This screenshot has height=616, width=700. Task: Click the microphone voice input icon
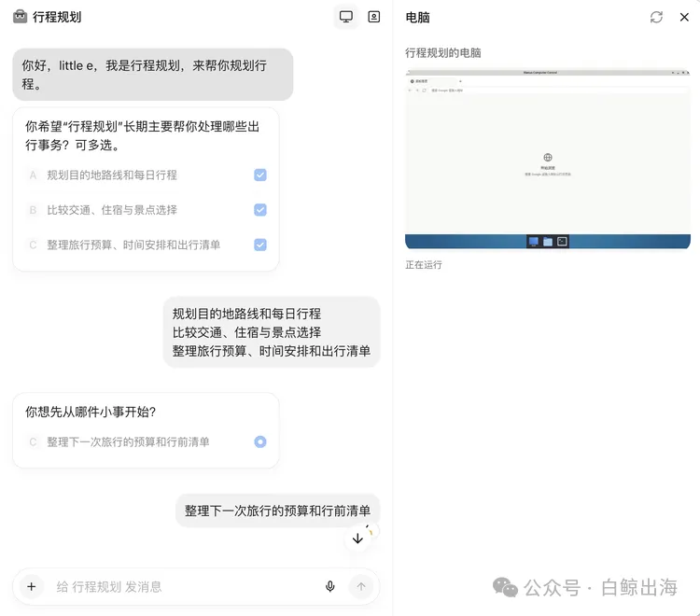point(329,586)
